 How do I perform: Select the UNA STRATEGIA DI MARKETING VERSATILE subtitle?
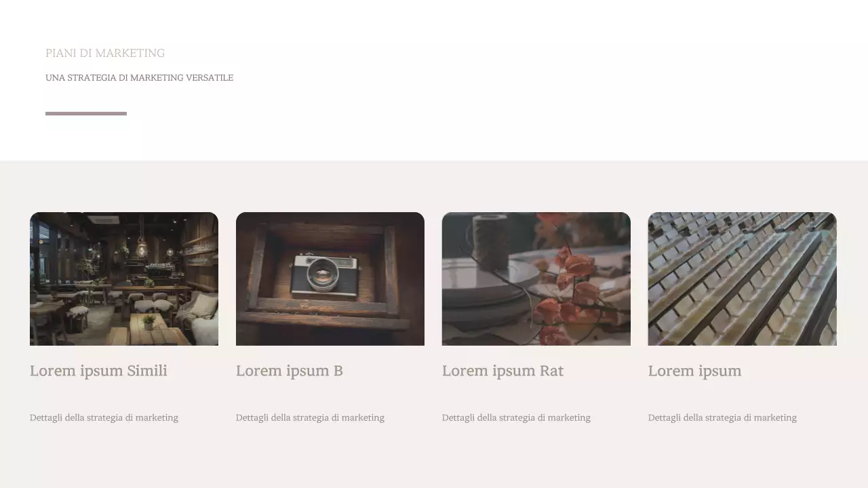click(139, 78)
